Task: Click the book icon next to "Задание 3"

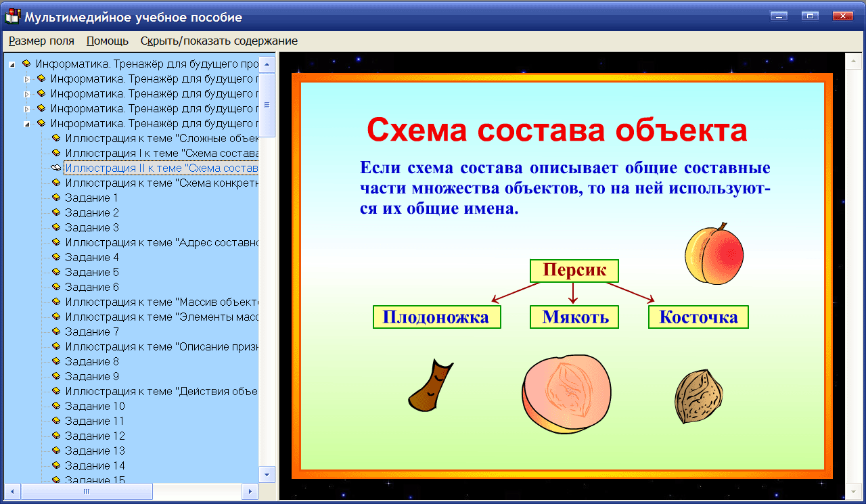Action: pos(58,227)
